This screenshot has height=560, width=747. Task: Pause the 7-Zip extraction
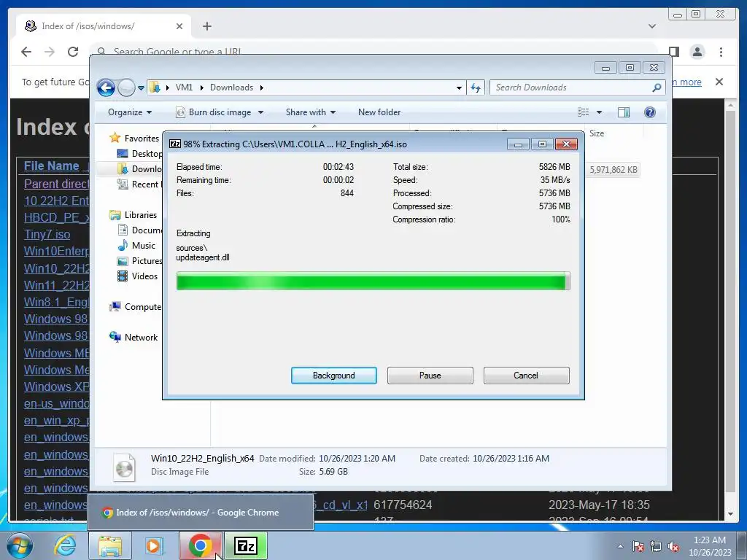[430, 376]
